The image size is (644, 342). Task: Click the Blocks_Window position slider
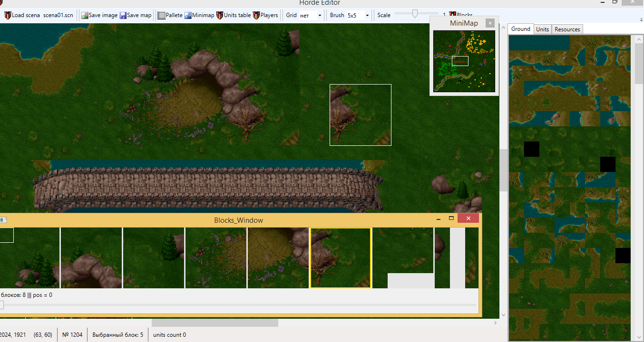[2, 305]
